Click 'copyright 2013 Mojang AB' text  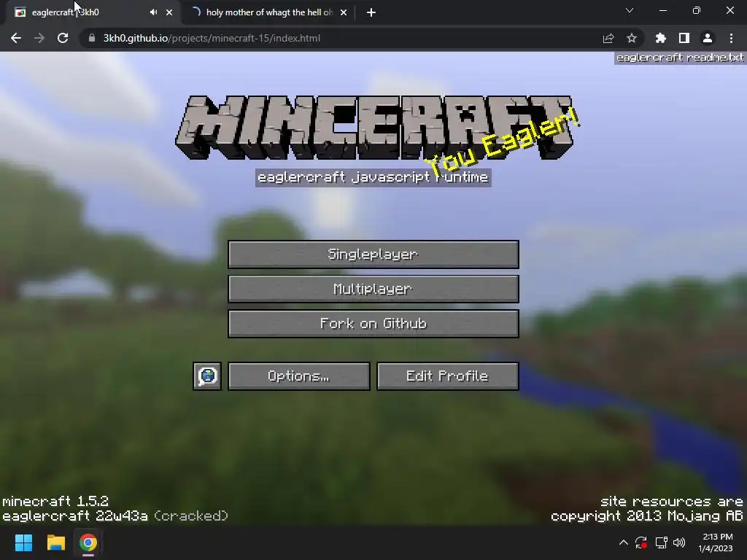point(647,516)
